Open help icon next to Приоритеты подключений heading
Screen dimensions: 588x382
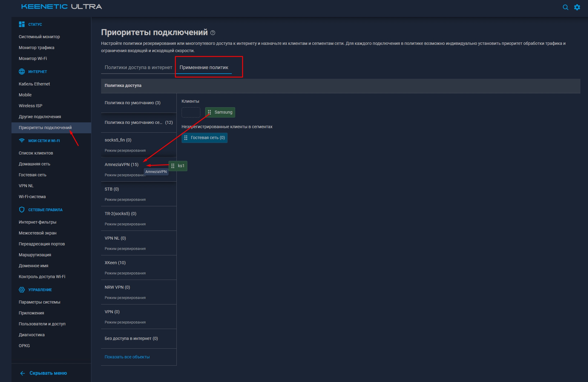tap(212, 33)
